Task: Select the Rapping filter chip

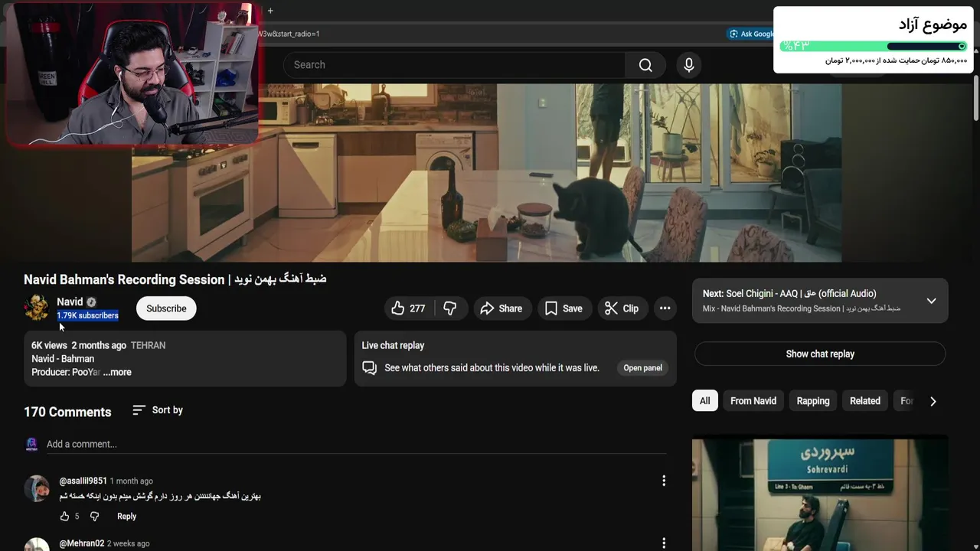Action: [813, 401]
